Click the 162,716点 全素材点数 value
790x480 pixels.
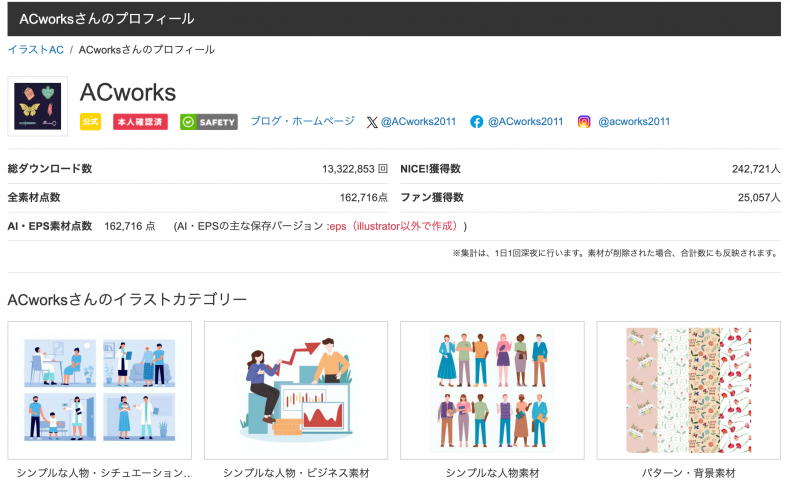[363, 197]
